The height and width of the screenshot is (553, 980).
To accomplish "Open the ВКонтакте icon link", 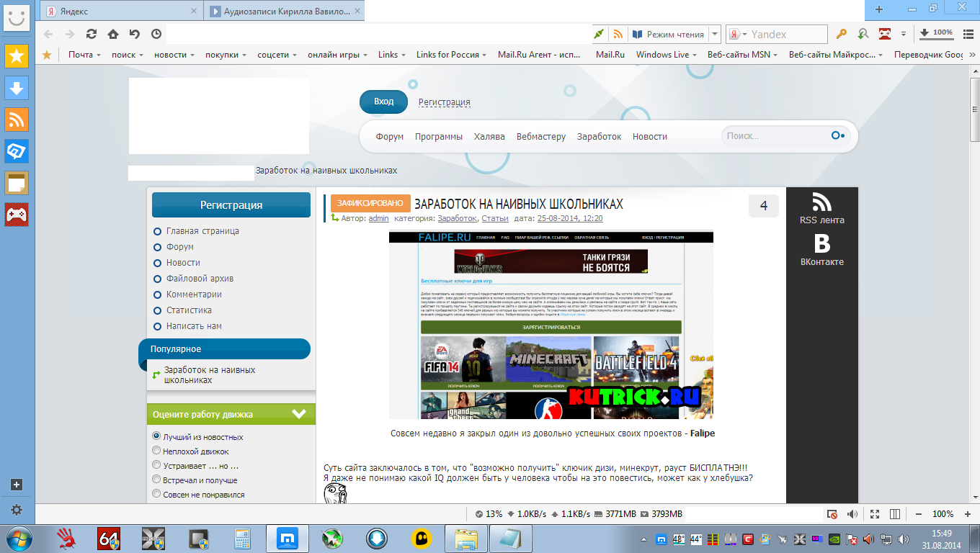I will [x=822, y=243].
